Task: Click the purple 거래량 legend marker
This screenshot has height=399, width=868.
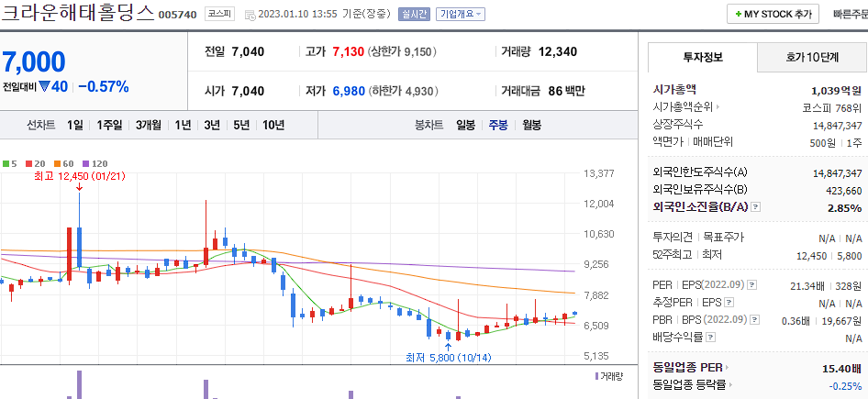Action: [x=596, y=376]
